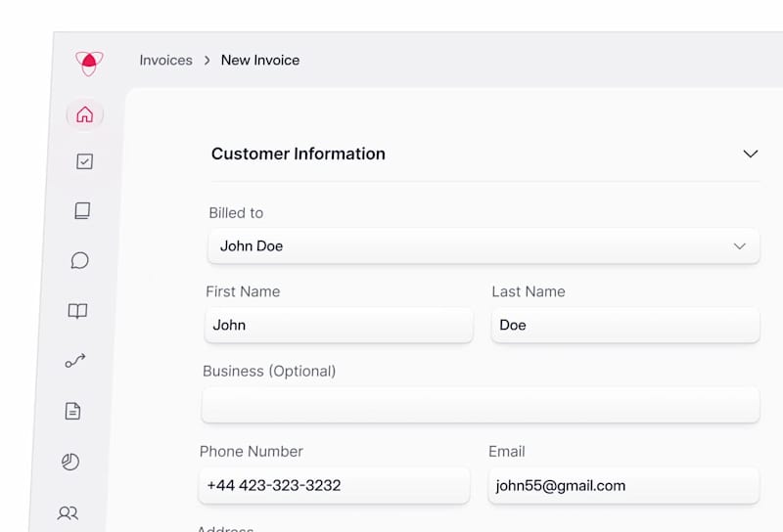
Task: Click the Business (Optional) input field
Action: pos(480,405)
